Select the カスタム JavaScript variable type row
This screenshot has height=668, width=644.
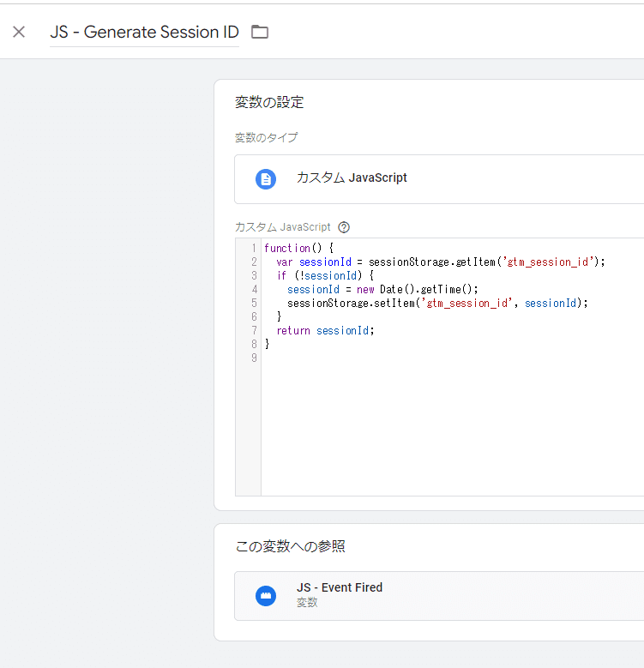[x=439, y=179]
